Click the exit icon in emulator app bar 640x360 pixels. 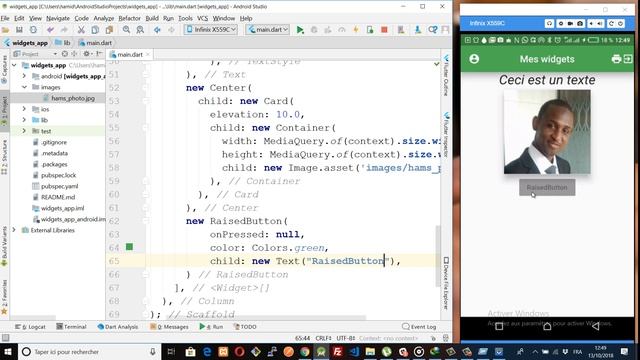tap(628, 59)
